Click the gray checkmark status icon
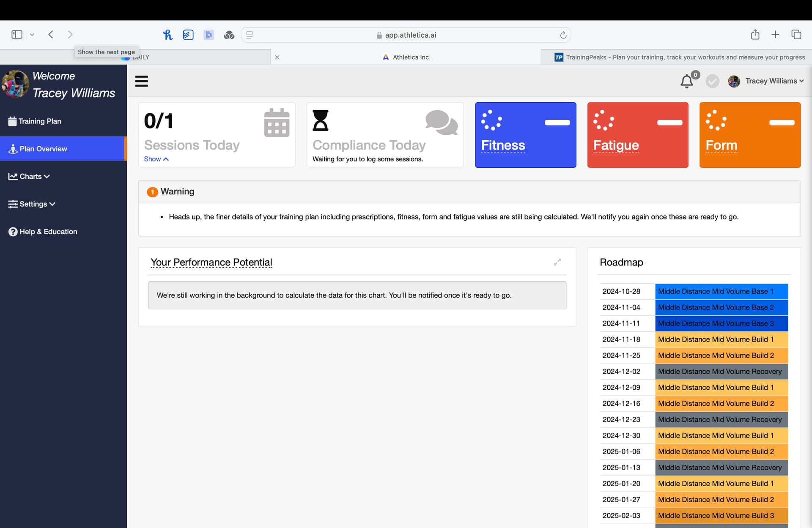The height and width of the screenshot is (528, 812). pos(713,81)
